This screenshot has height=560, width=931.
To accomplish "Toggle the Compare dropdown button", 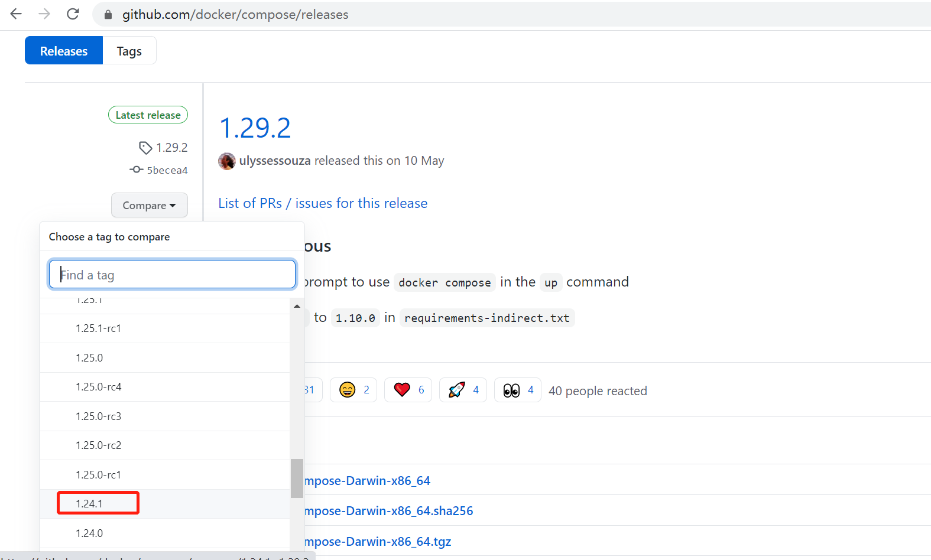I will [x=150, y=205].
